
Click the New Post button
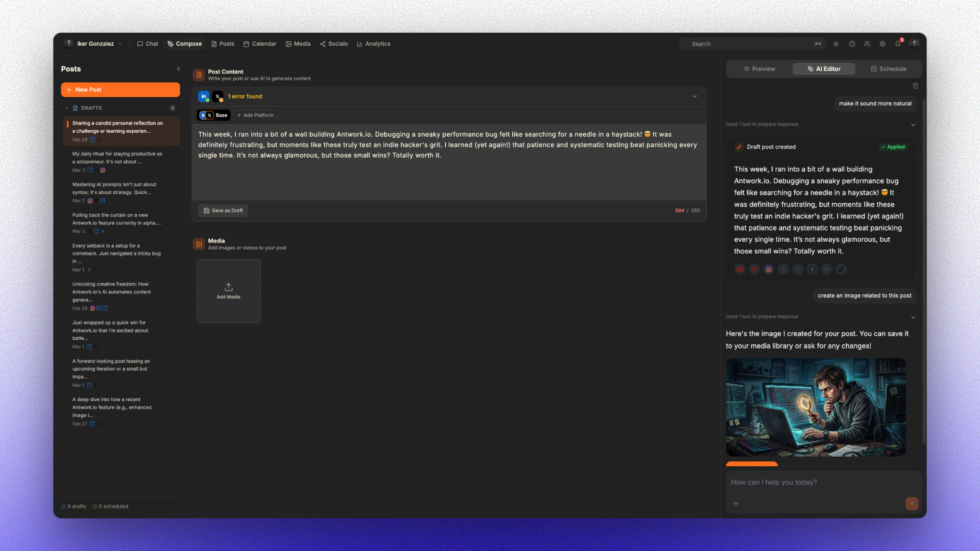point(120,89)
